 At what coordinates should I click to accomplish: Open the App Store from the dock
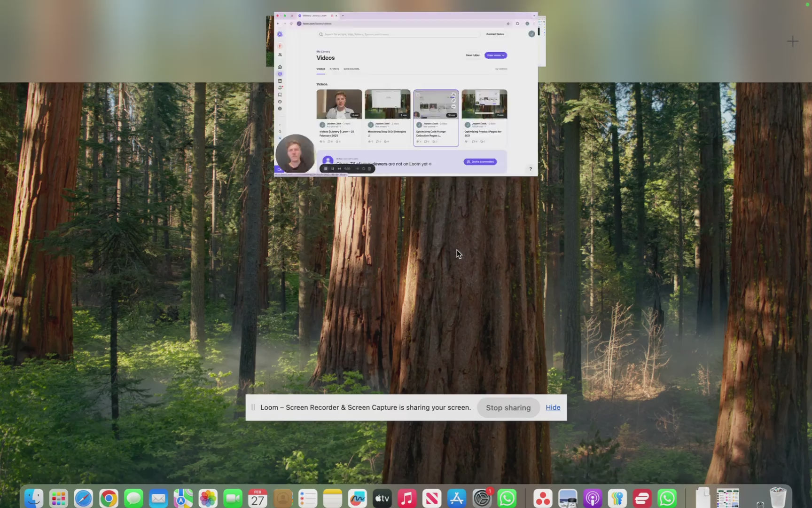coord(457,498)
